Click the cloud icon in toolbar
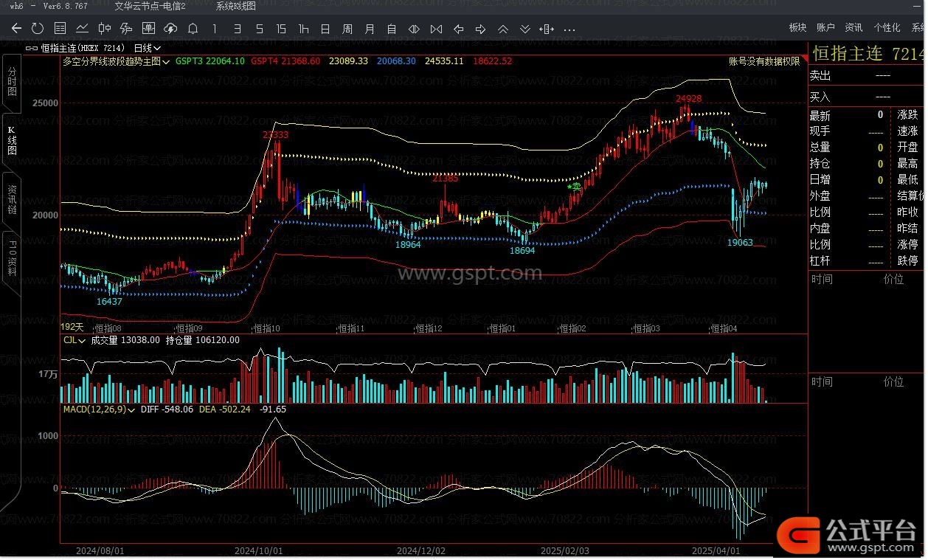This screenshot has width=928, height=560. coord(170,29)
